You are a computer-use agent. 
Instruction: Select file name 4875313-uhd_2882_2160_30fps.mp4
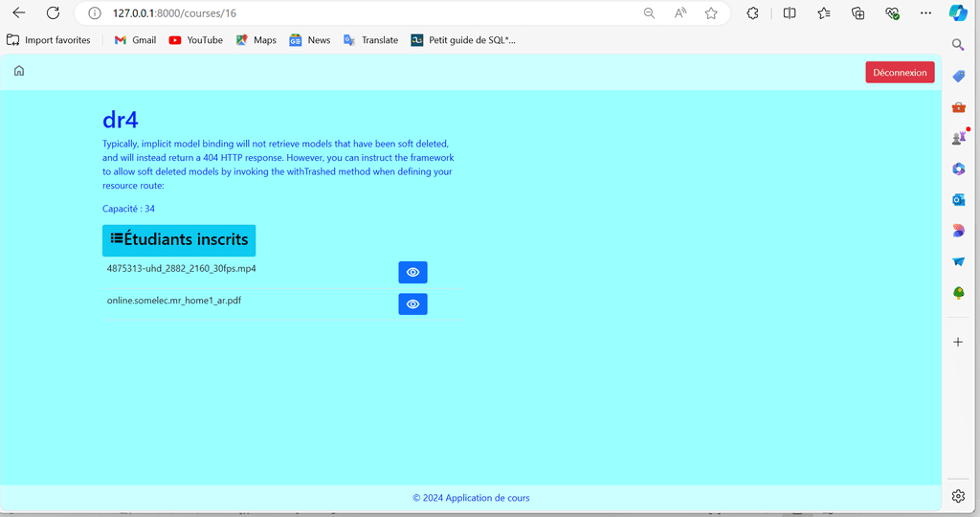(x=181, y=269)
